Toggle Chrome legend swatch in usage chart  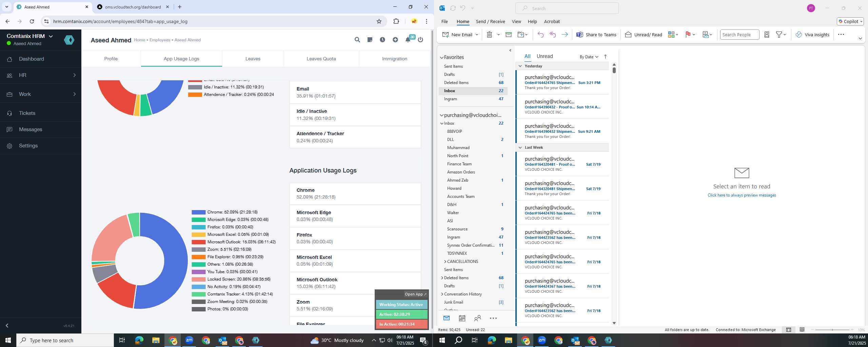(x=198, y=212)
